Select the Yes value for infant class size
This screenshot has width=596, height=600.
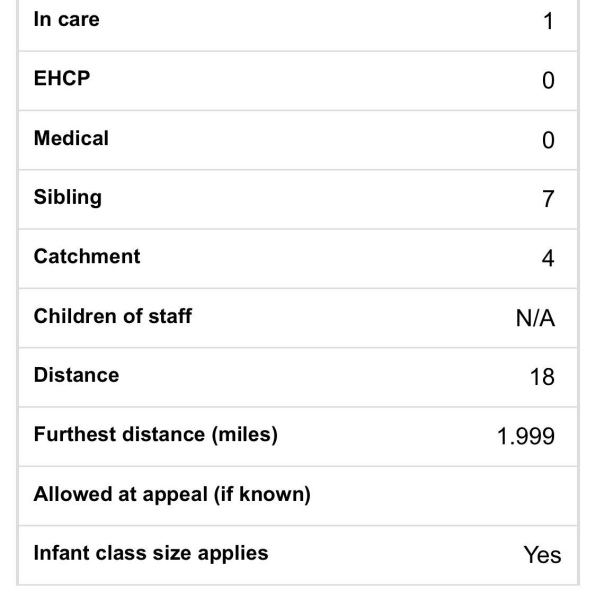[x=542, y=555]
